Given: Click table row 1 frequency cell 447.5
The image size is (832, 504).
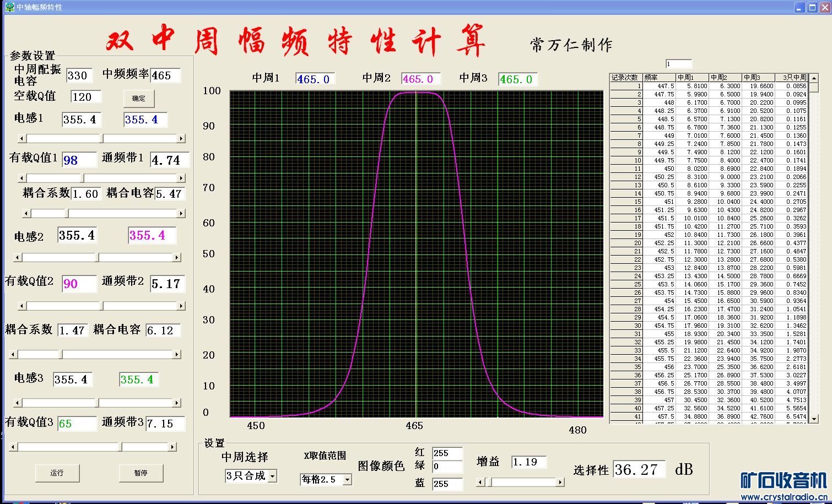Looking at the screenshot, I should [659, 86].
